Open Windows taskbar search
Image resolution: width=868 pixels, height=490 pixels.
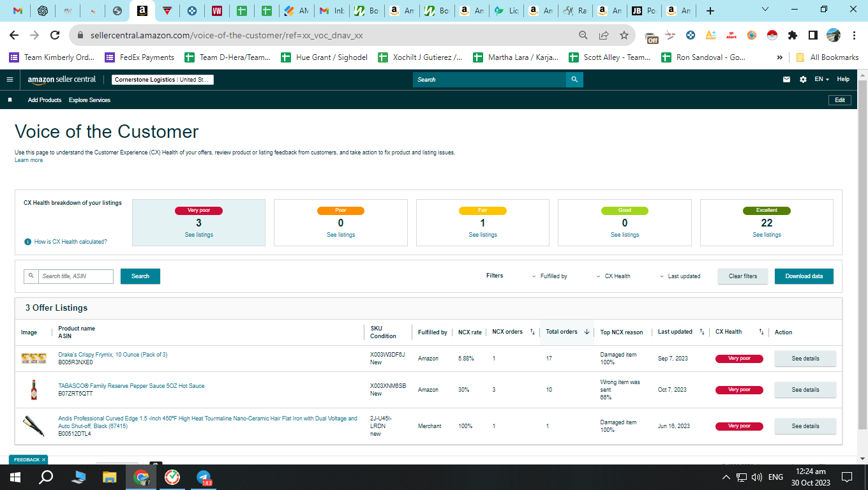click(46, 477)
